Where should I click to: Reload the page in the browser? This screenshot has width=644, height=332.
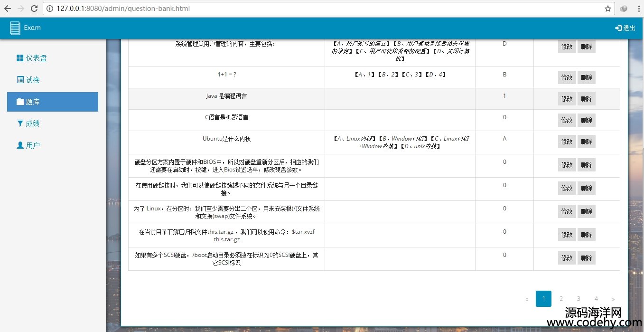34,9
